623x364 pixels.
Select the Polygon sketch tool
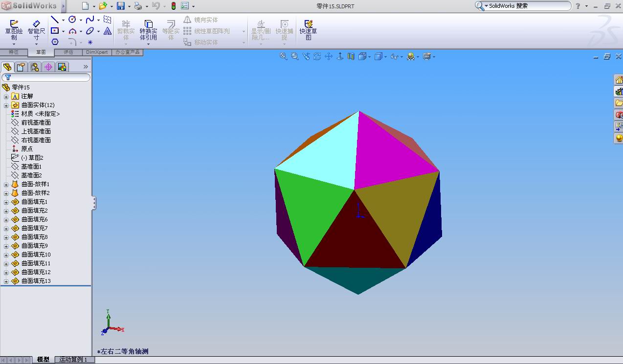(55, 42)
